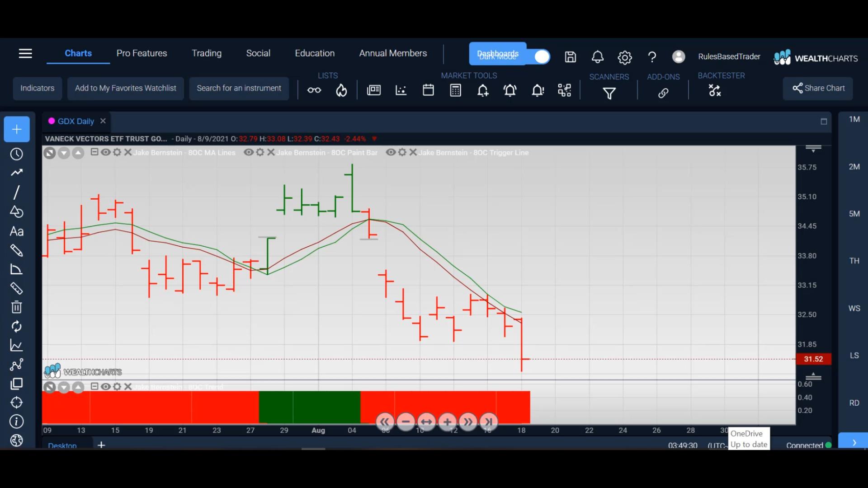The width and height of the screenshot is (868, 488).
Task: Open the clock timeframe tool
Action: (x=17, y=154)
